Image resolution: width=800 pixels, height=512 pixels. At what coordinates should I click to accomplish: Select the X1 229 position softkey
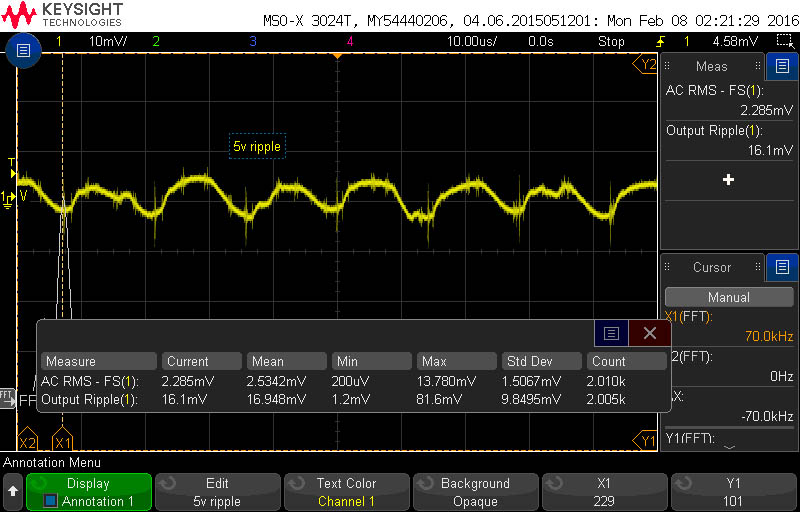[604, 492]
